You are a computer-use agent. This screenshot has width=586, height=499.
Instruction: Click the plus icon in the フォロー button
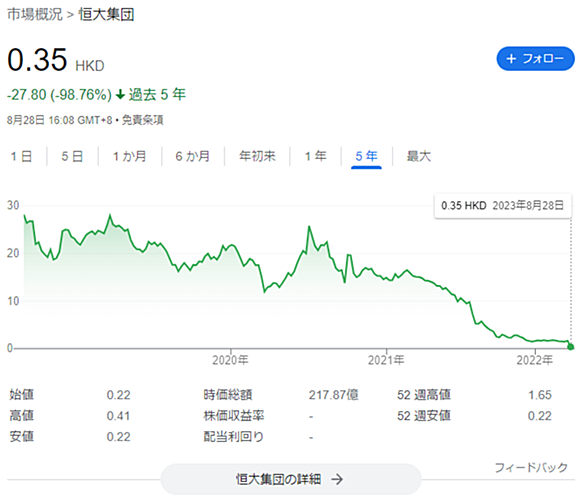(x=511, y=59)
